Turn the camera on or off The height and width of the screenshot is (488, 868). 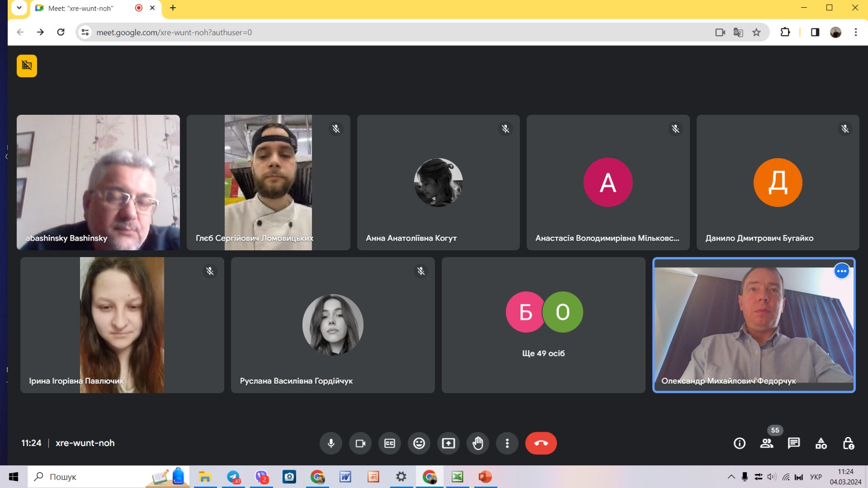[360, 443]
